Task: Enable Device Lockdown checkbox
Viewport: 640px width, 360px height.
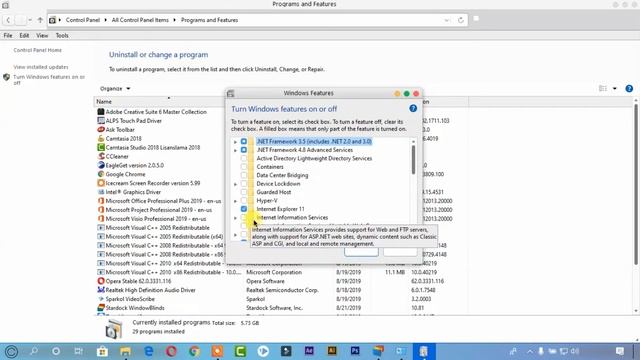Action: (244, 184)
